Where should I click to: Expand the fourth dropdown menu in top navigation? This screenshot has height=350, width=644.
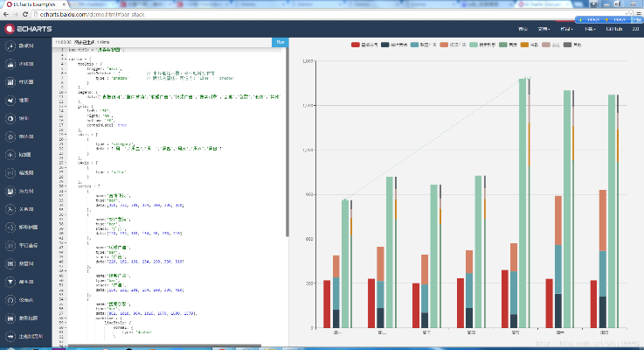click(592, 29)
